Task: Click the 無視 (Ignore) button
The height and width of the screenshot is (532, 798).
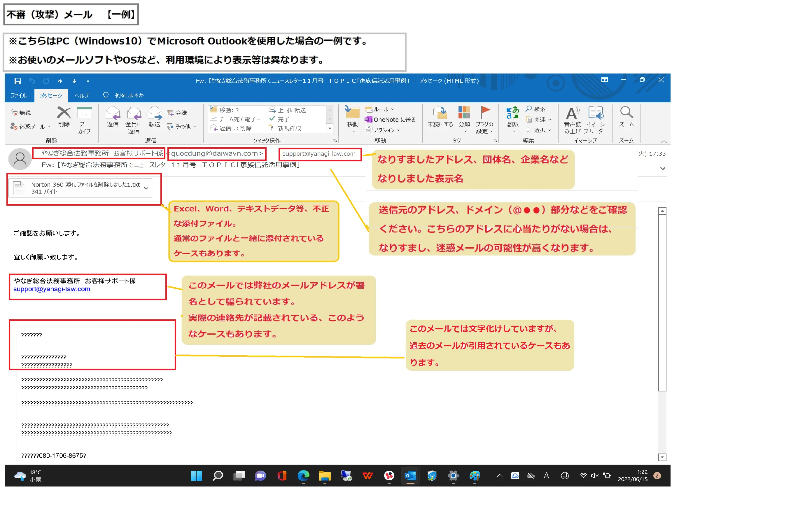Action: (21, 113)
